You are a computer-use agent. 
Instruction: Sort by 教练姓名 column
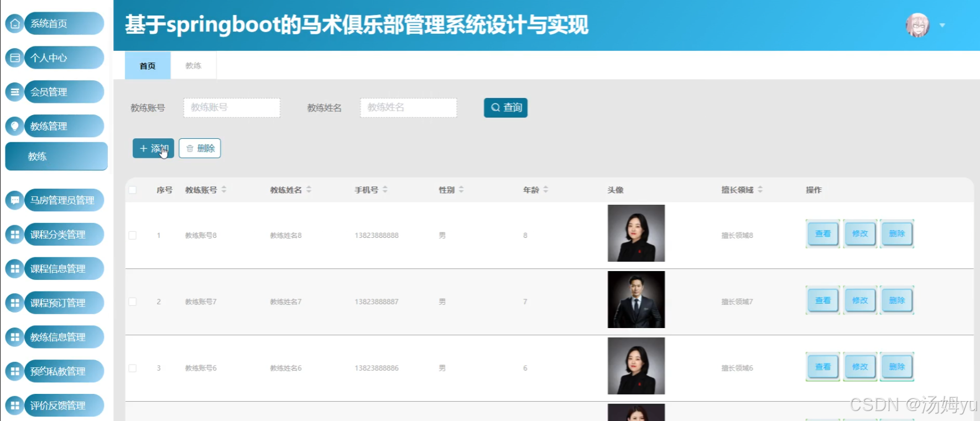309,190
